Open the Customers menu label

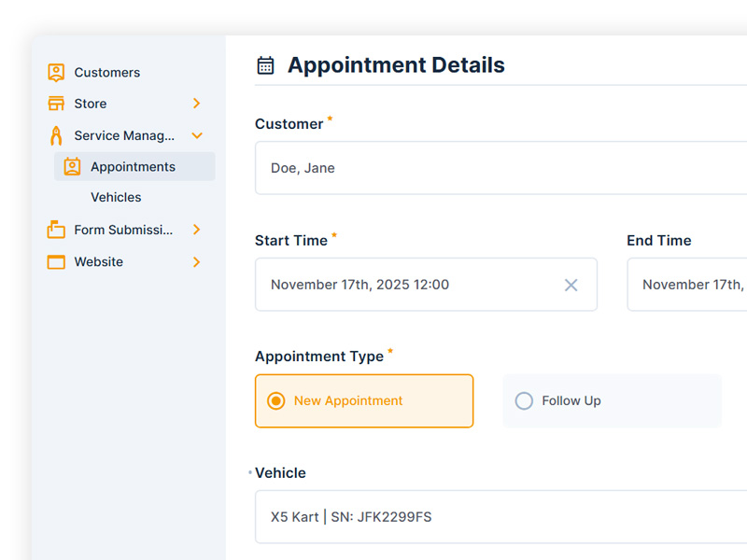(106, 73)
